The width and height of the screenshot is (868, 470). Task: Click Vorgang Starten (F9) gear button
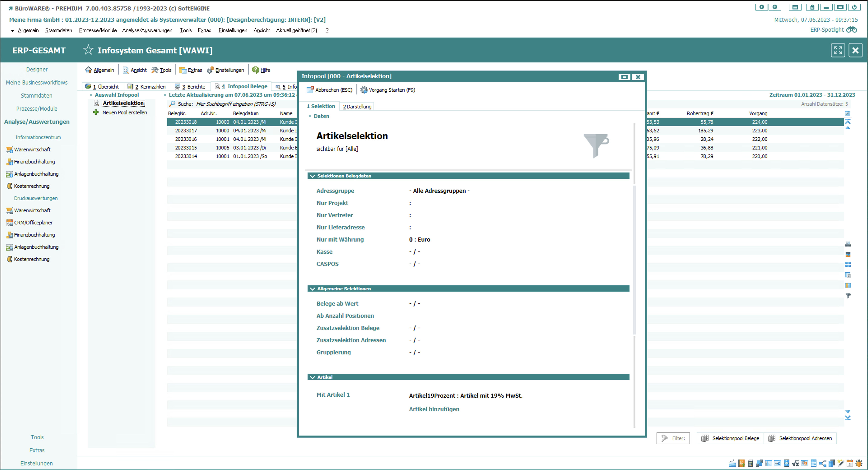[387, 90]
